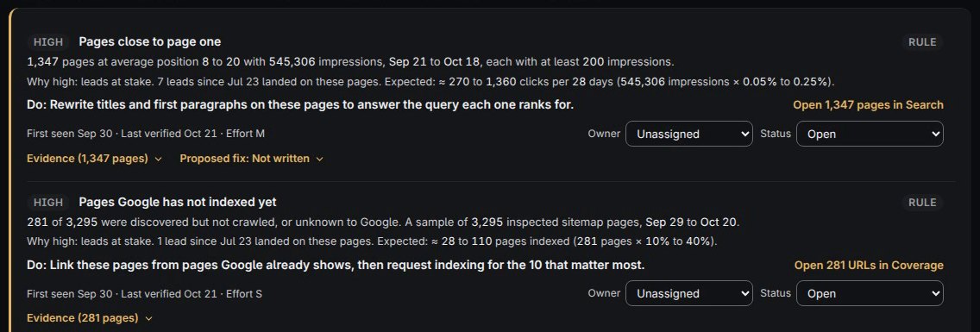Click HIGH badge on "Pages close to page one"
This screenshot has height=332, width=980.
[x=47, y=42]
